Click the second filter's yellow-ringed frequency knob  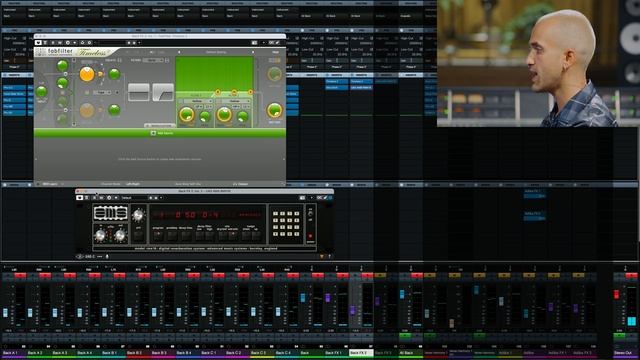click(x=224, y=115)
